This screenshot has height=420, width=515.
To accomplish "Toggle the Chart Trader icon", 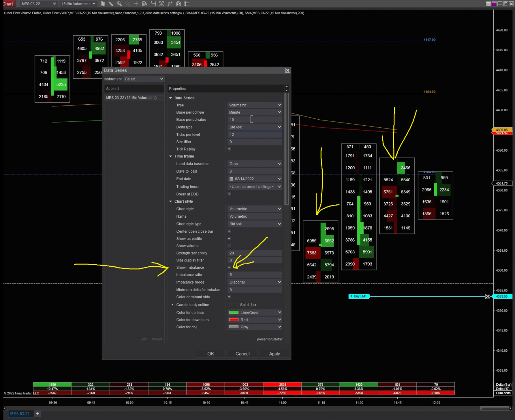I will tap(153, 4).
